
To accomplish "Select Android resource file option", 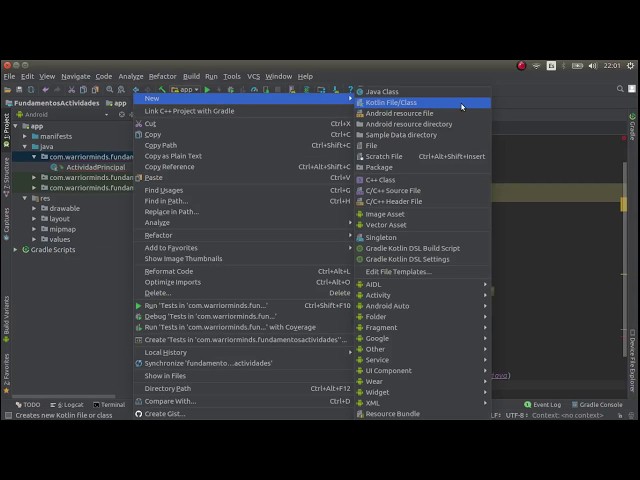I will tap(423, 113).
